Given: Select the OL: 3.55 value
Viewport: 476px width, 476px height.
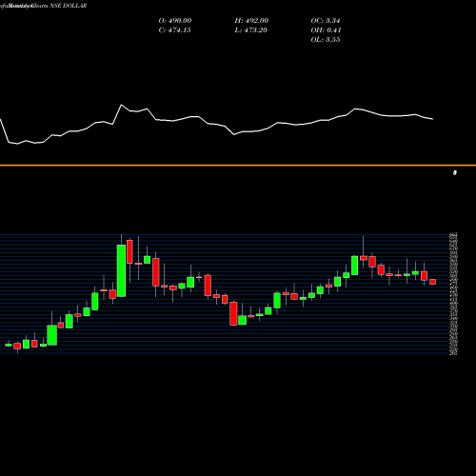Looking at the screenshot, I should point(326,40).
